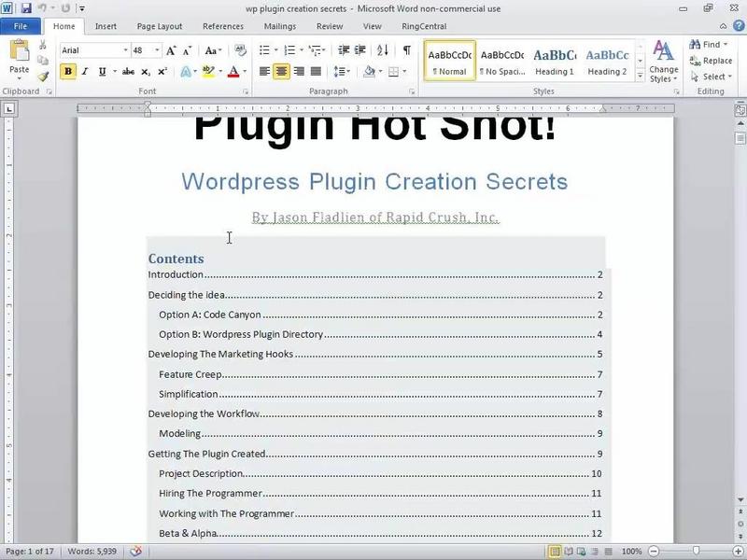
Task: Click the ruler tab selector box
Action: click(x=9, y=109)
